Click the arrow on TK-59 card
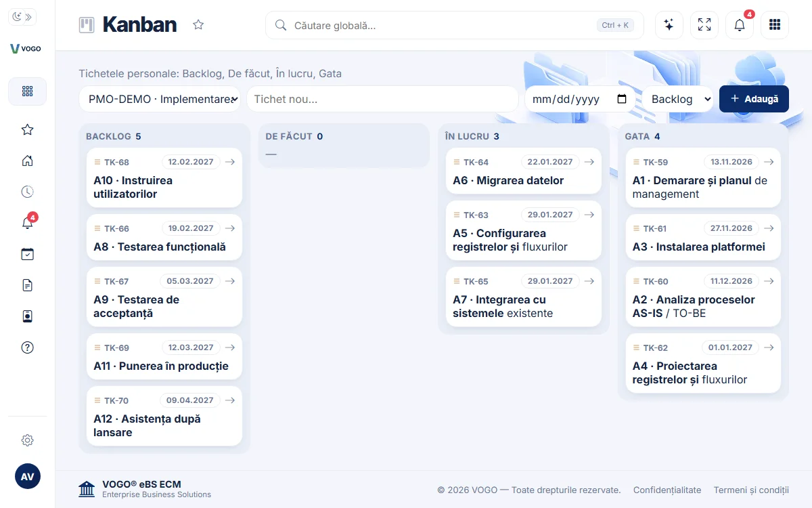 769,162
